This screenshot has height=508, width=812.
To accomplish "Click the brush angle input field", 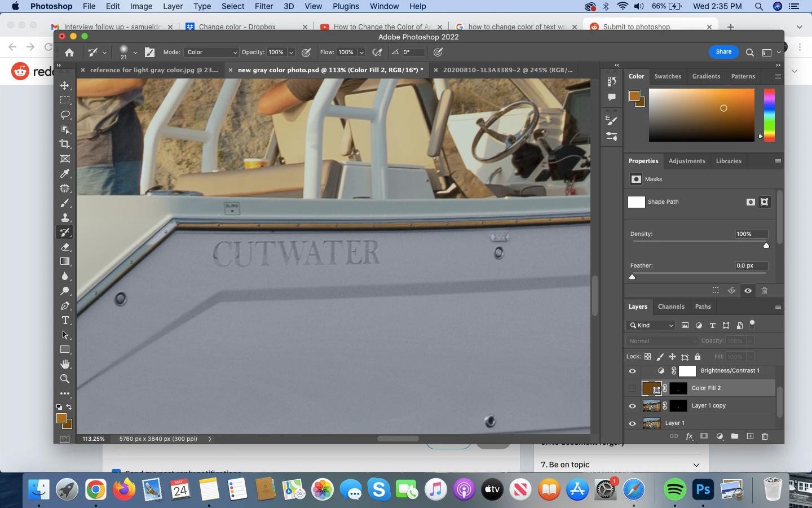I will pos(413,52).
